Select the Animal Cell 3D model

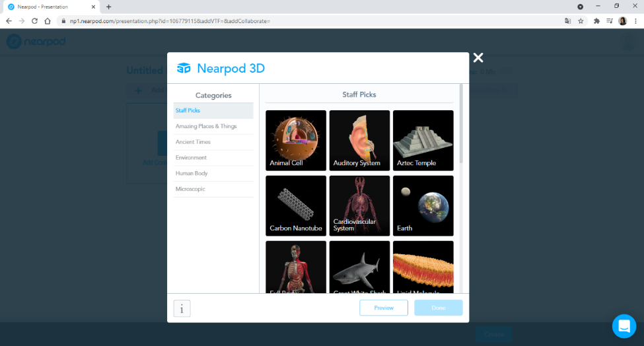[x=296, y=141]
